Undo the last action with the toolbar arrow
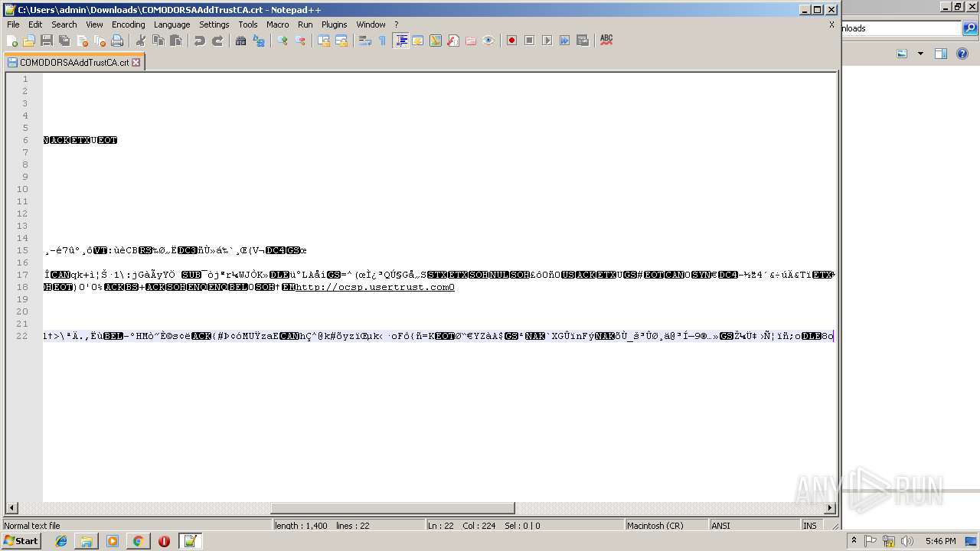The height and width of the screenshot is (551, 980). [x=200, y=41]
